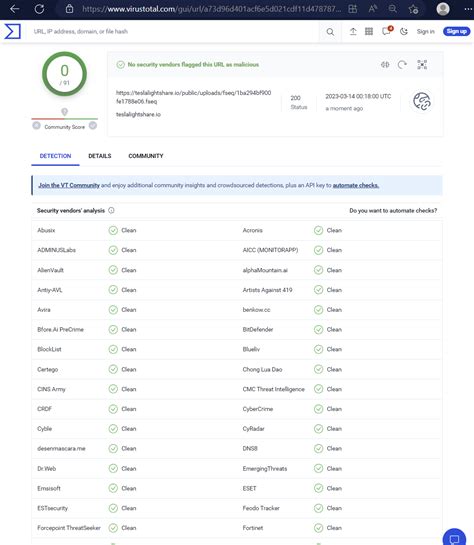The width and height of the screenshot is (474, 545).
Task: Click the EmergingThreats vendor name
Action: point(265,469)
